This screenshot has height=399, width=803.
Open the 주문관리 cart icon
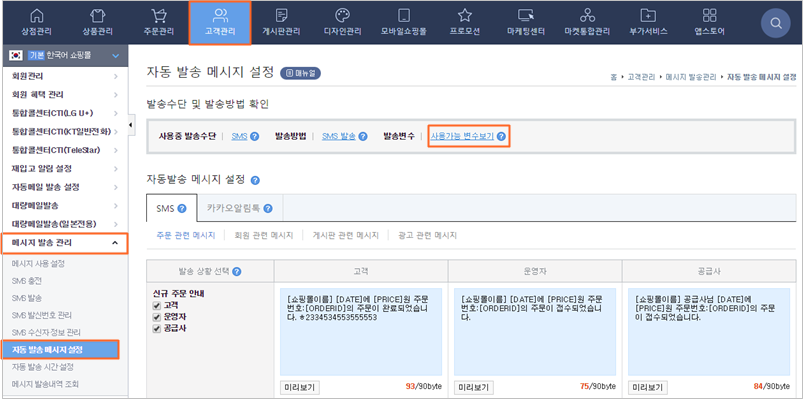[159, 15]
